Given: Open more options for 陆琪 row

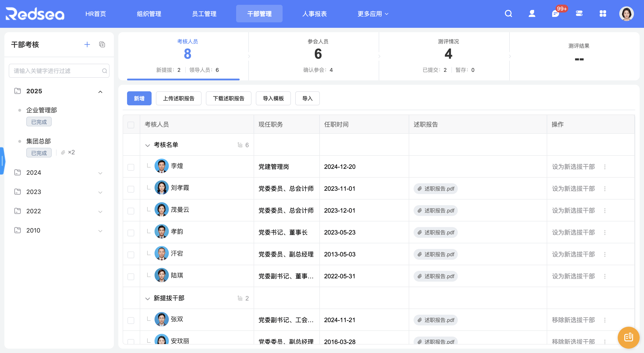Looking at the screenshot, I should pos(605,276).
